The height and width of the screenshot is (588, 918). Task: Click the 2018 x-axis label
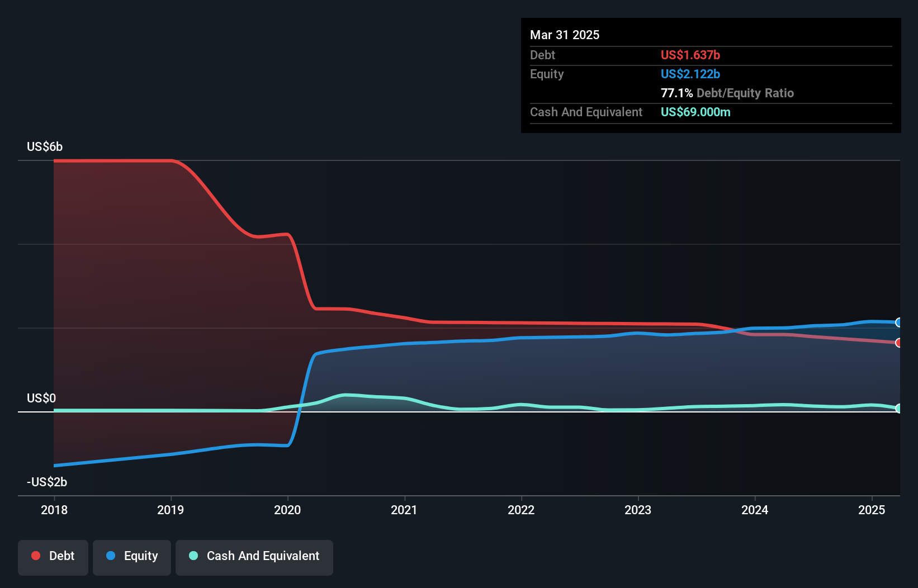54,510
